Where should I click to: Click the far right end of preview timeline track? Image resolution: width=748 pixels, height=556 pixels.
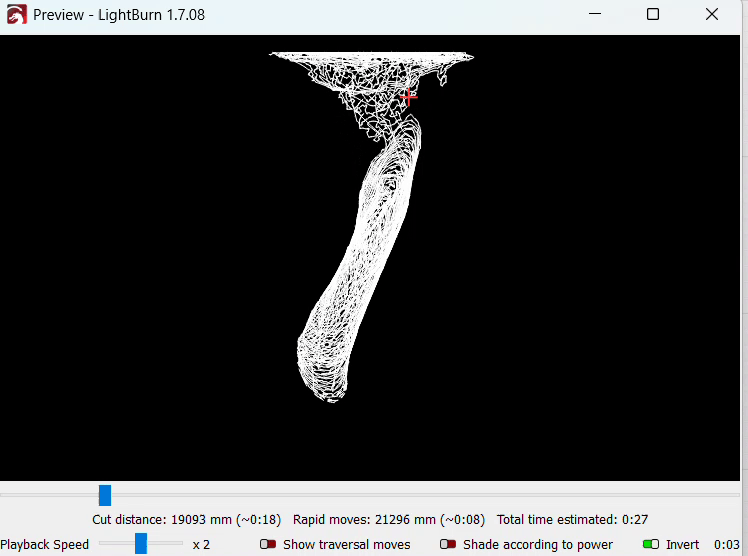pos(738,495)
